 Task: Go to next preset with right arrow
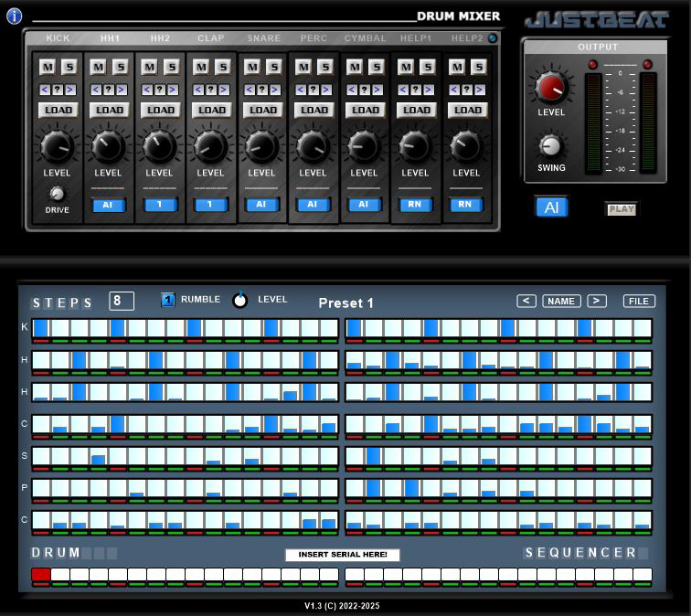pos(597,301)
